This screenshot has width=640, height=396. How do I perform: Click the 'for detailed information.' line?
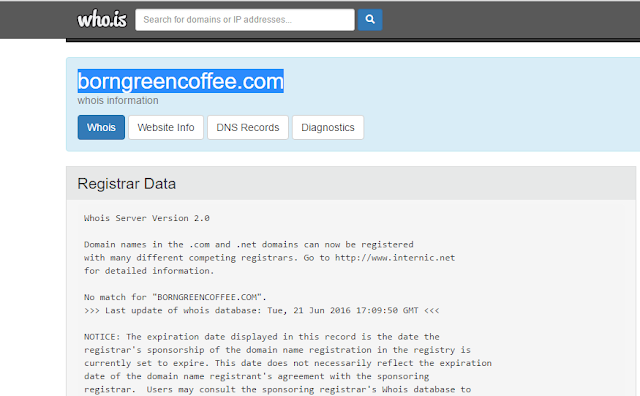click(149, 271)
